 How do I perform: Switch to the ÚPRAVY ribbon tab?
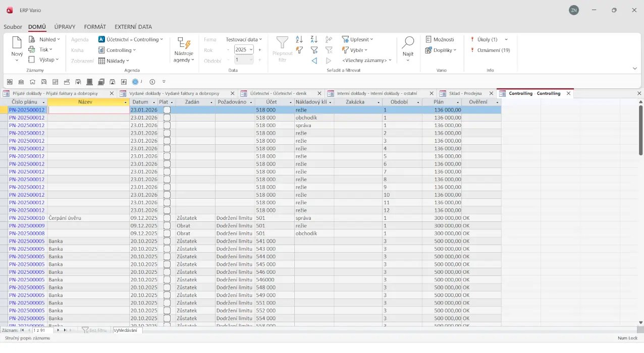tap(65, 27)
